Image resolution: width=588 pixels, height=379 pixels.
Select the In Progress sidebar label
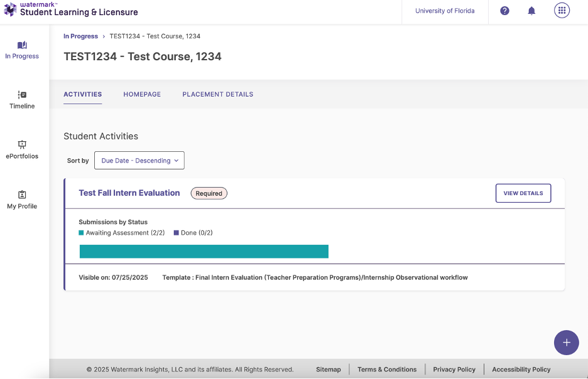click(x=22, y=56)
